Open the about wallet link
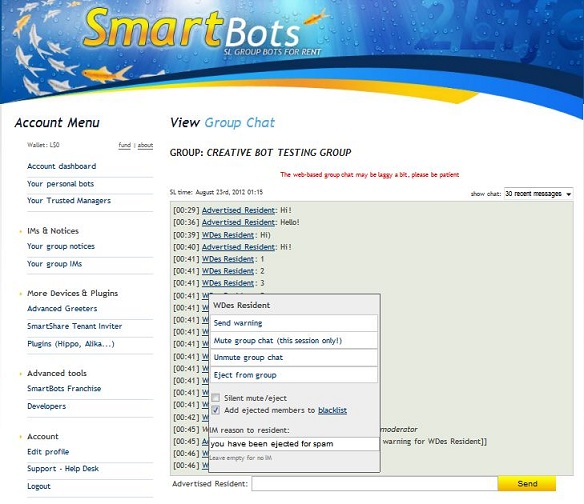The width and height of the screenshot is (584, 504). coord(145,145)
